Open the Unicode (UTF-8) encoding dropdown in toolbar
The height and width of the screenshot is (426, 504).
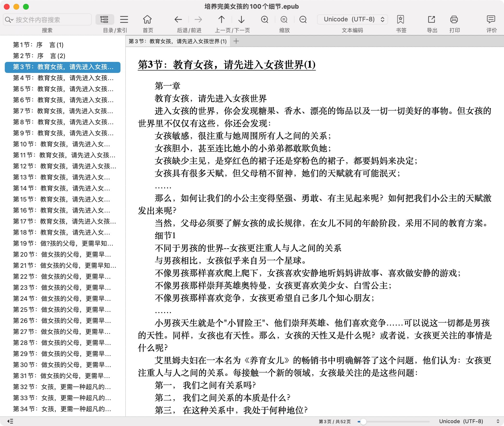tap(353, 19)
